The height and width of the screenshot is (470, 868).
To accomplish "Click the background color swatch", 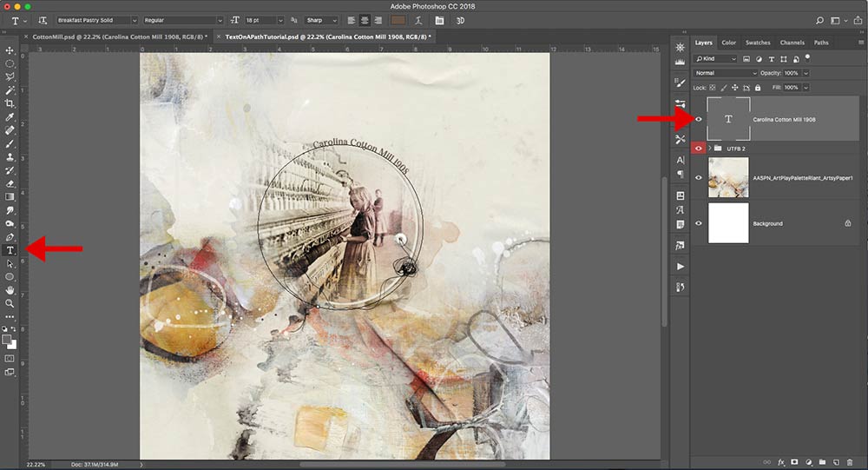I will point(13,345).
